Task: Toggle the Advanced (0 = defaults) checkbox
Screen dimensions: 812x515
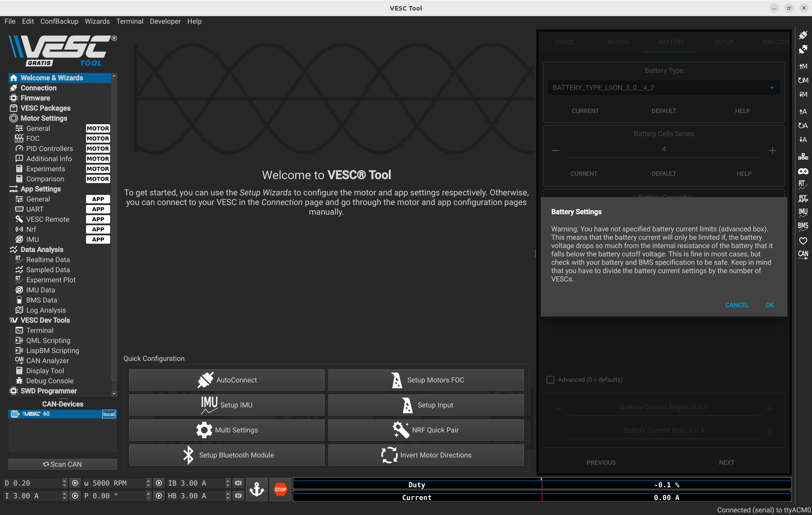Action: click(550, 380)
